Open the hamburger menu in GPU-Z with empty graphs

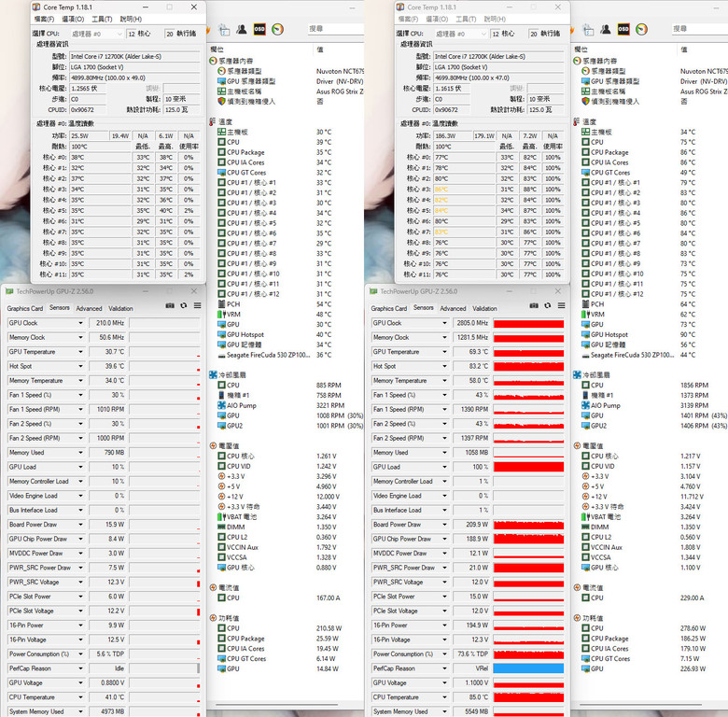(197, 305)
